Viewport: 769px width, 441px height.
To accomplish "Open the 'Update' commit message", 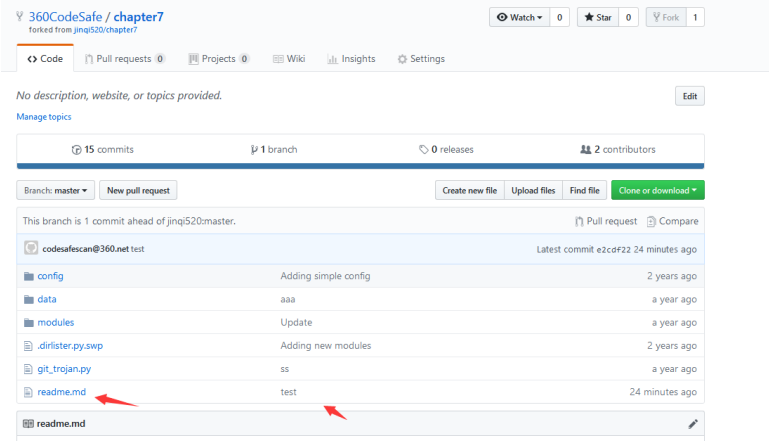I will pos(296,322).
